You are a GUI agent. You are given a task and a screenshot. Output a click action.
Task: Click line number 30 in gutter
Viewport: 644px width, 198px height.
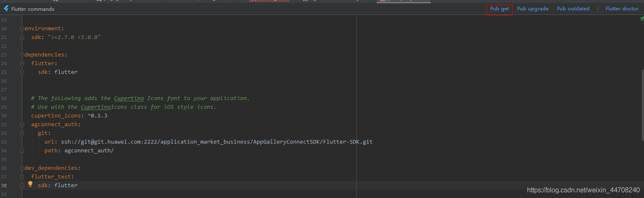pyautogui.click(x=4, y=116)
